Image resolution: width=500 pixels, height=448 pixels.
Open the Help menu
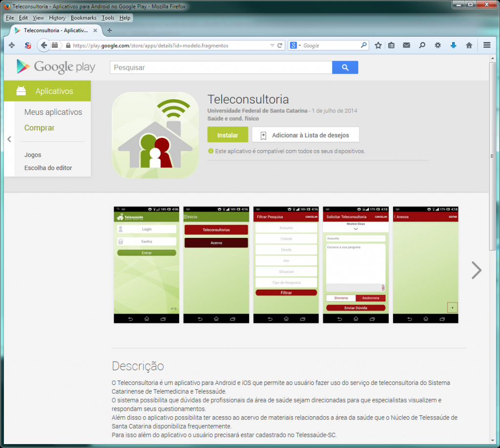click(x=125, y=18)
